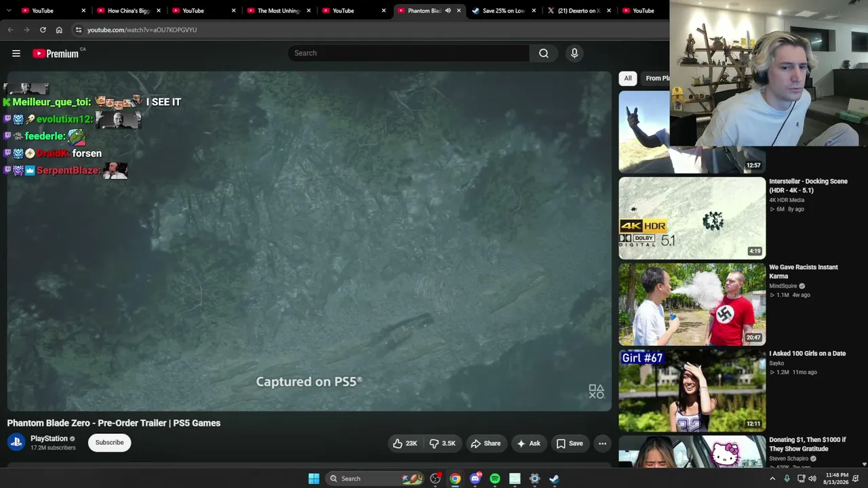This screenshot has width=868, height=488.
Task: Open 'I Asked 100 Girls on a Date' title
Action: [807, 353]
